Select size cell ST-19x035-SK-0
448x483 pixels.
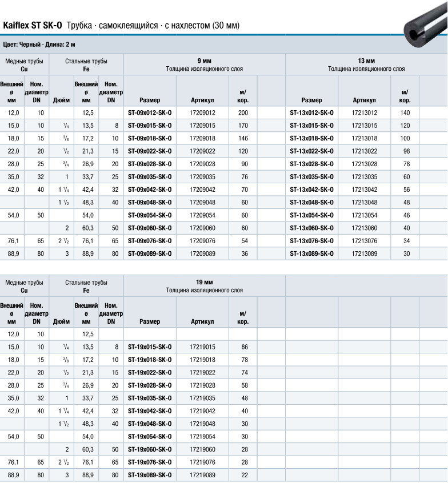coord(150,399)
